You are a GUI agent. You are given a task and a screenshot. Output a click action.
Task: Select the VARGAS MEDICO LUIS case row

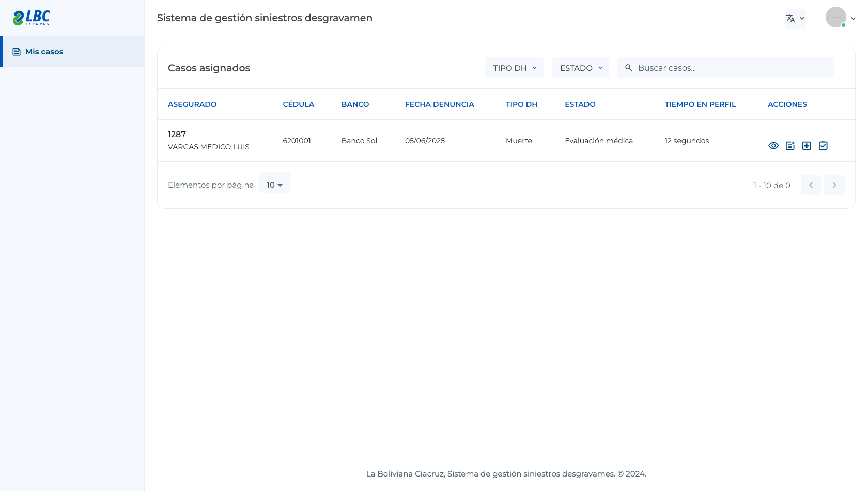(506, 141)
